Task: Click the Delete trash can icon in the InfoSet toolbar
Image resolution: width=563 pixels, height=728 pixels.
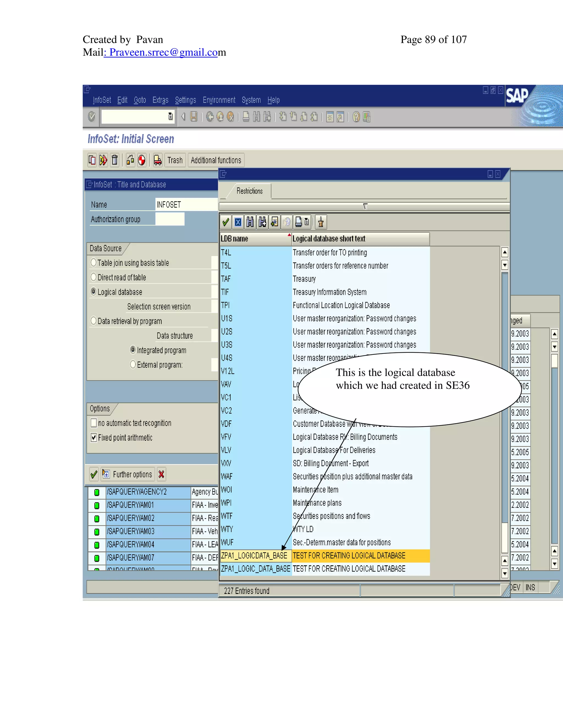Action: (114, 160)
